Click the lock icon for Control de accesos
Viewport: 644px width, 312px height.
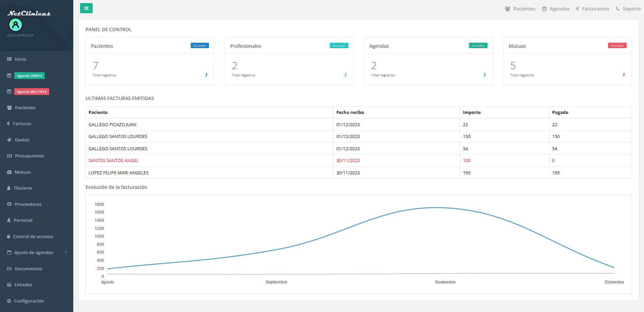(x=9, y=237)
